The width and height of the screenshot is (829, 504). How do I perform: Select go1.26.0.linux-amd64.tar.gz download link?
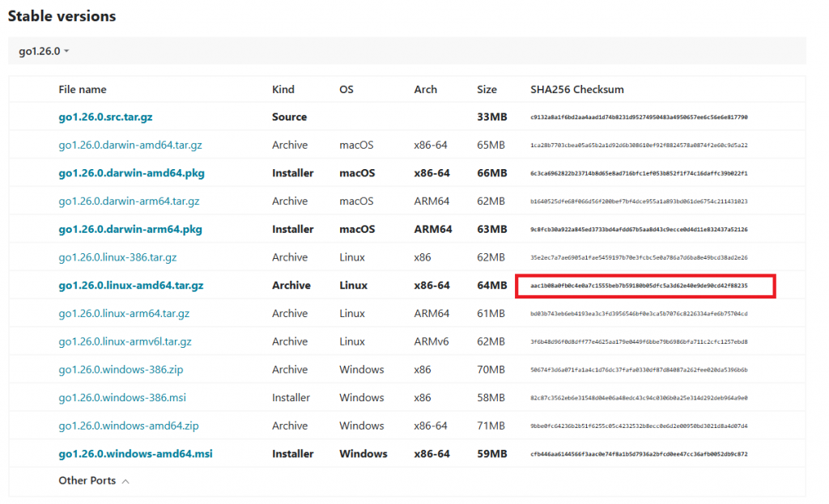point(130,286)
